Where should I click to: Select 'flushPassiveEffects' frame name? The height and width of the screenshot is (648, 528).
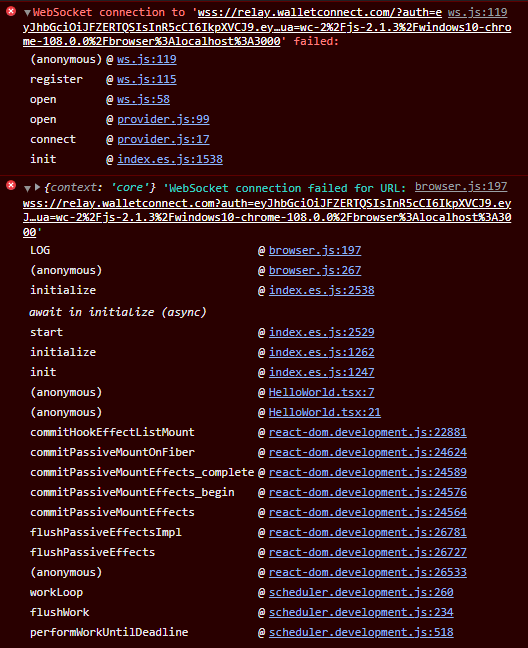(x=93, y=552)
